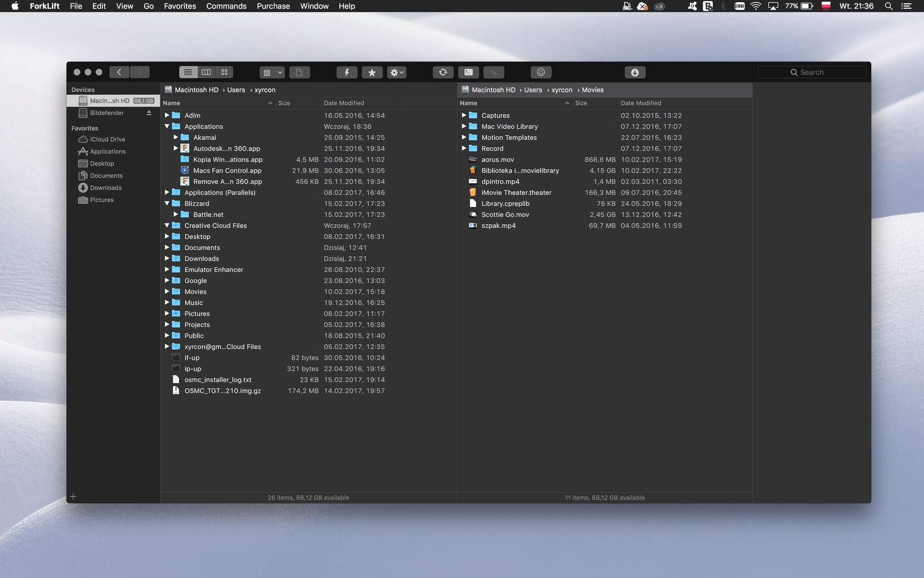Select Macs Fan Control.app icon
The image size is (924, 578).
coord(185,170)
